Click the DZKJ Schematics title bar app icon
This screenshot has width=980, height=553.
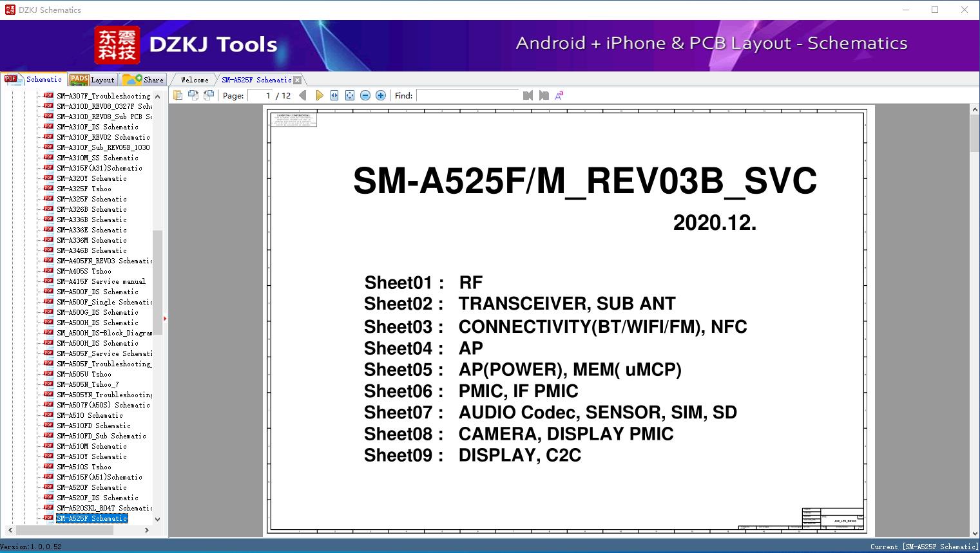click(x=10, y=10)
